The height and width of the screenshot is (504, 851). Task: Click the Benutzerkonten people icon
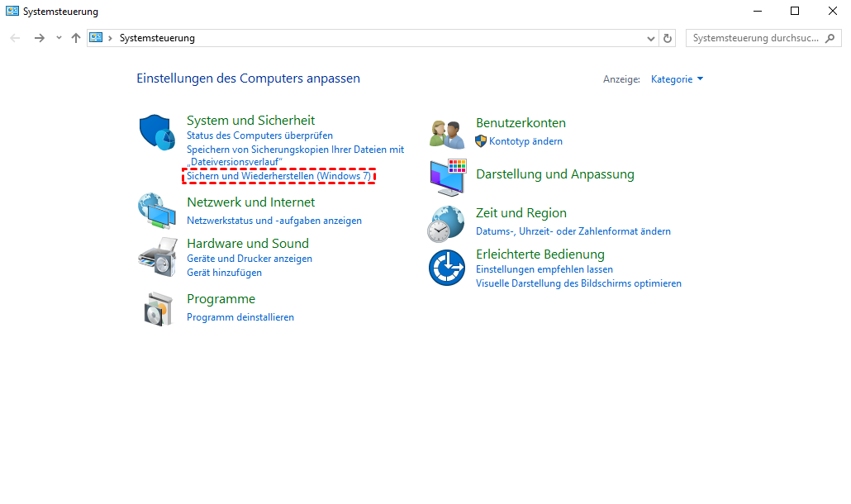coord(449,132)
